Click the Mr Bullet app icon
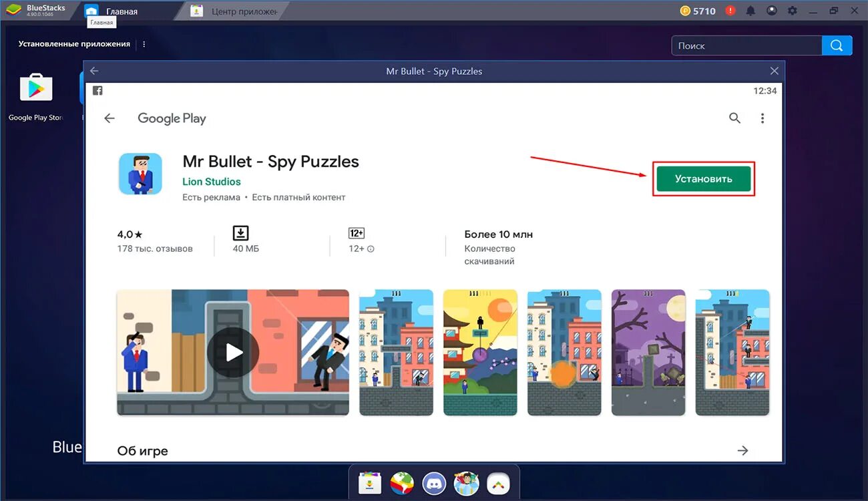Viewport: 868px width, 501px height. [140, 174]
